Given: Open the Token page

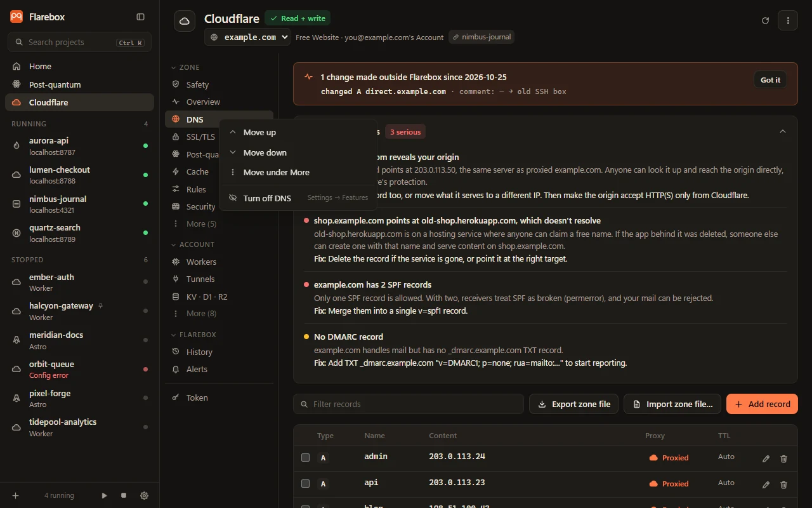Looking at the screenshot, I should point(219,398).
